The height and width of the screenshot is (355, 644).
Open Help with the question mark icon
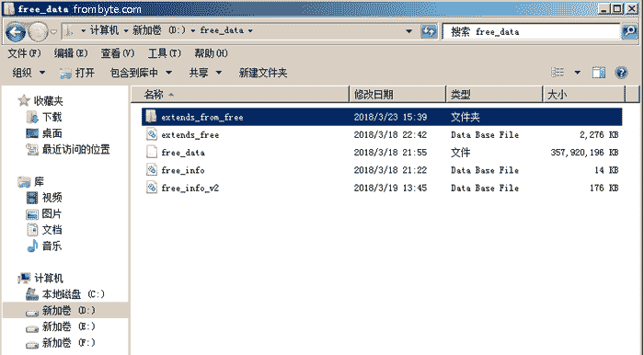pos(621,73)
